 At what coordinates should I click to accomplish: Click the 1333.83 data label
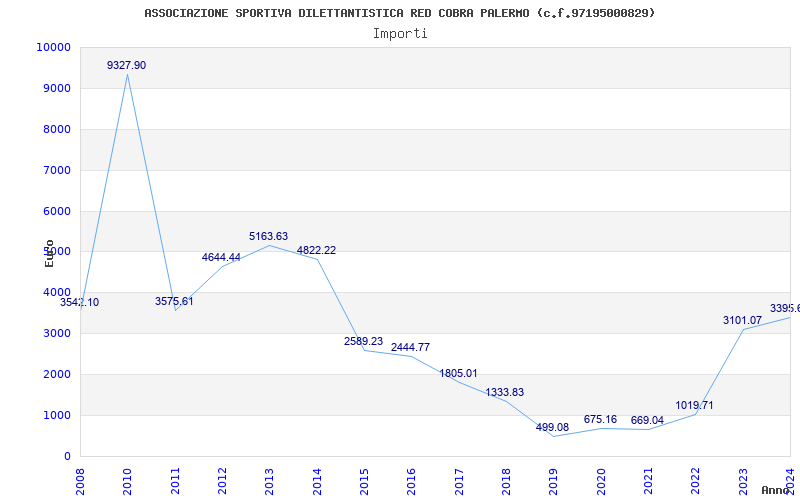[505, 392]
